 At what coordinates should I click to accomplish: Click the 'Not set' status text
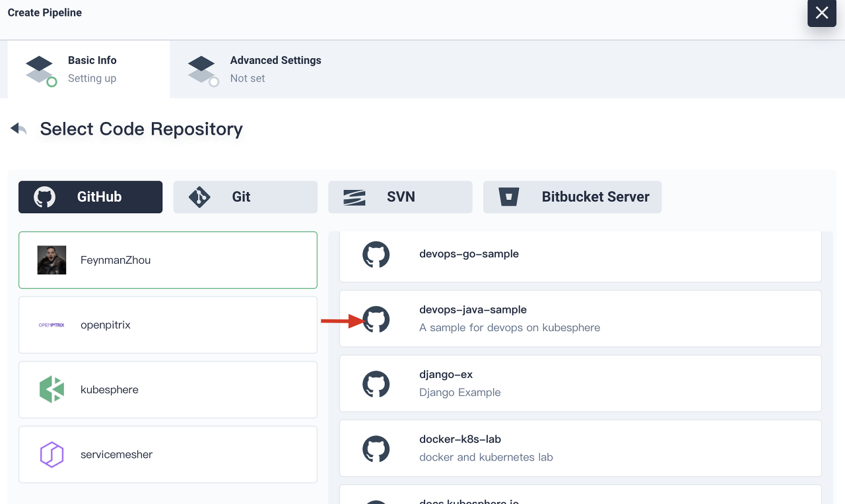[248, 78]
